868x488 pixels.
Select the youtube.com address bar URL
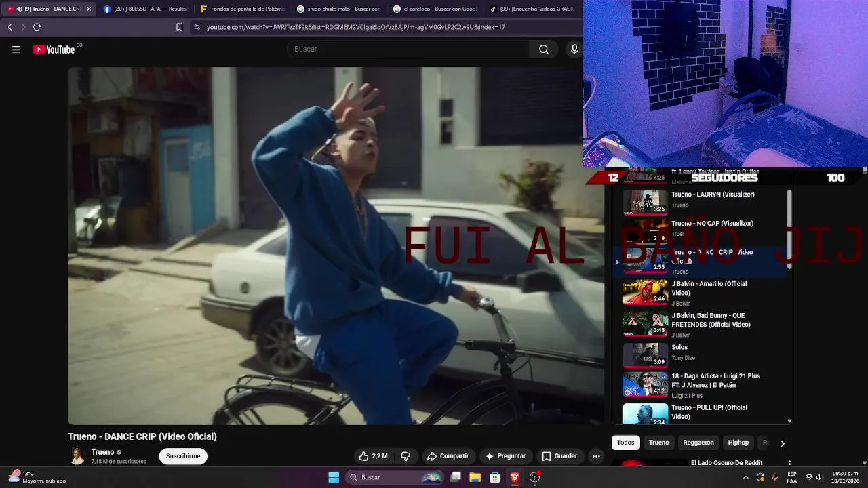(x=355, y=27)
